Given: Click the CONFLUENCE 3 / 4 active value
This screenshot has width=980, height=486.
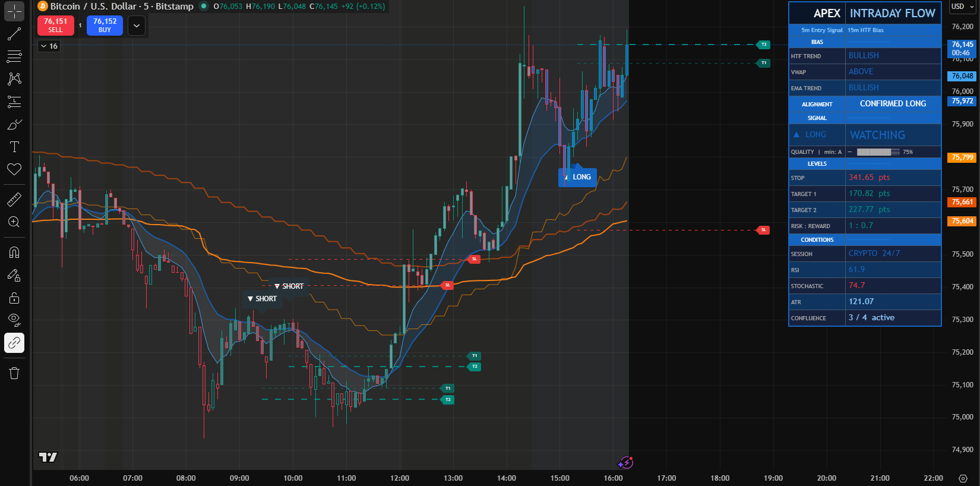Looking at the screenshot, I should 871,317.
